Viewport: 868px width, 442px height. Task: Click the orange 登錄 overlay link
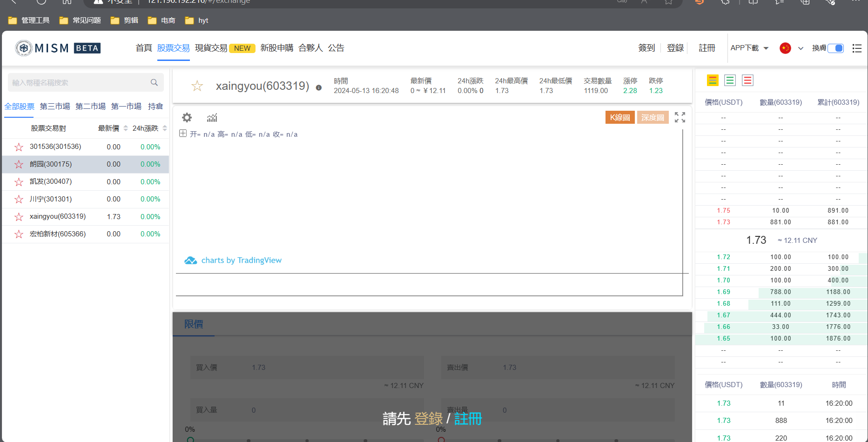point(428,419)
